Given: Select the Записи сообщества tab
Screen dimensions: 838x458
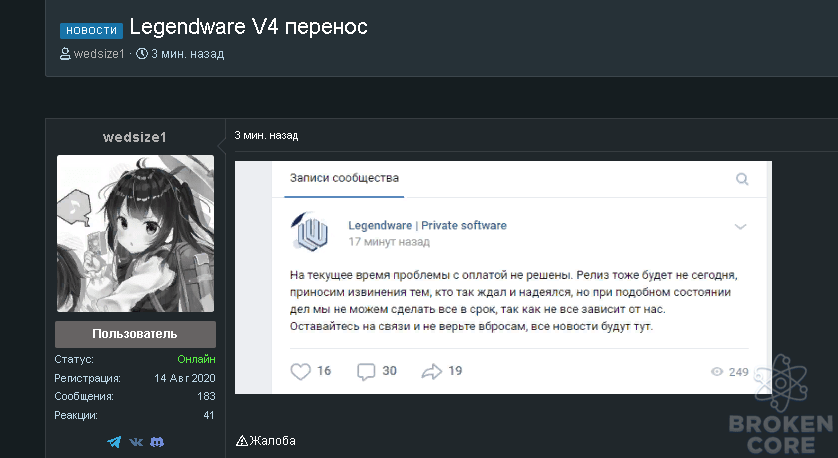Looking at the screenshot, I should tap(344, 178).
